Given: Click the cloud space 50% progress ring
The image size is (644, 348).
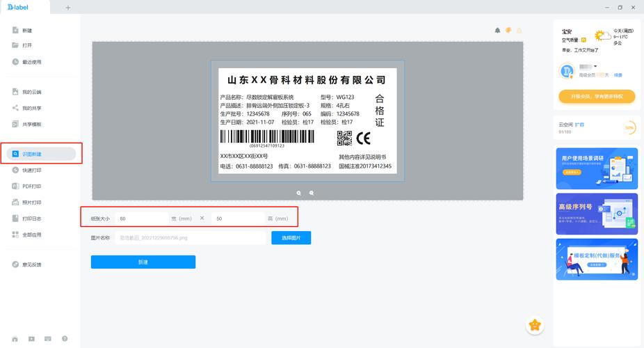Looking at the screenshot, I should 629,128.
